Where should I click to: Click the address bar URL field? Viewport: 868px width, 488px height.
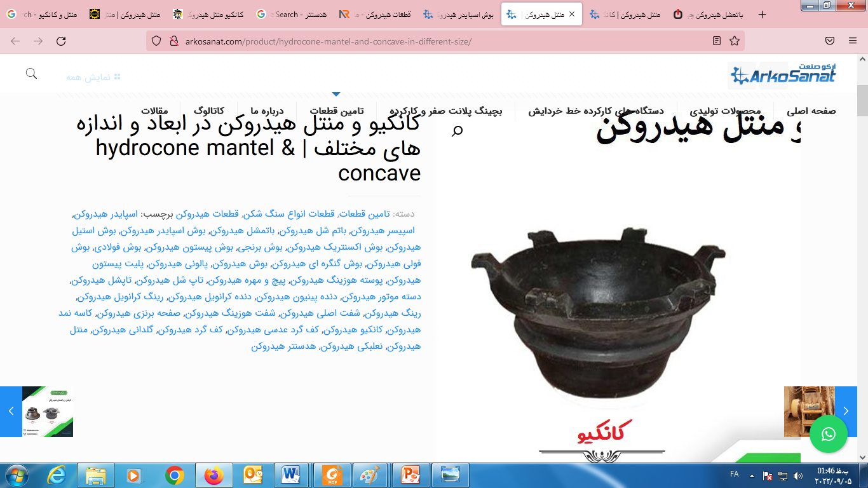(432, 41)
